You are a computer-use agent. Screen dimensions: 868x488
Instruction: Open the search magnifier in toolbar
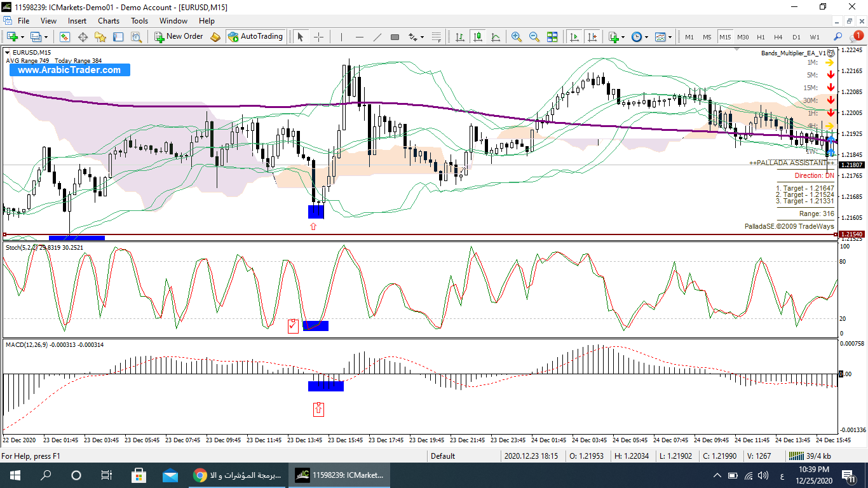[838, 37]
